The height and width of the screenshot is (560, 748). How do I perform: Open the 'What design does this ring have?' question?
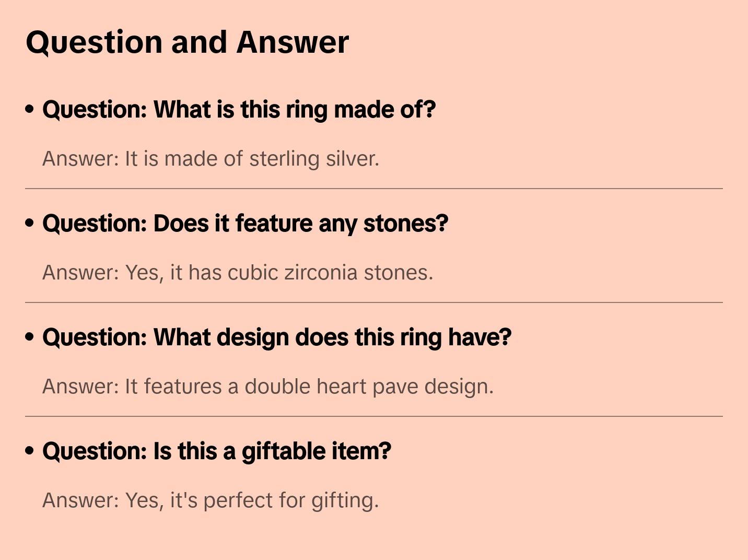(277, 337)
